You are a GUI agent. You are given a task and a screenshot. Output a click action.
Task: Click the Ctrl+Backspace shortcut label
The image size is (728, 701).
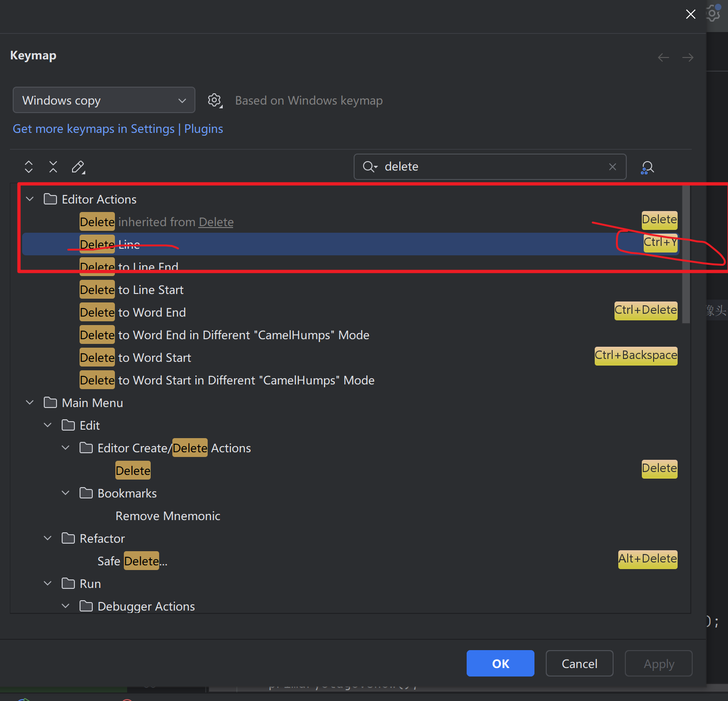(636, 356)
